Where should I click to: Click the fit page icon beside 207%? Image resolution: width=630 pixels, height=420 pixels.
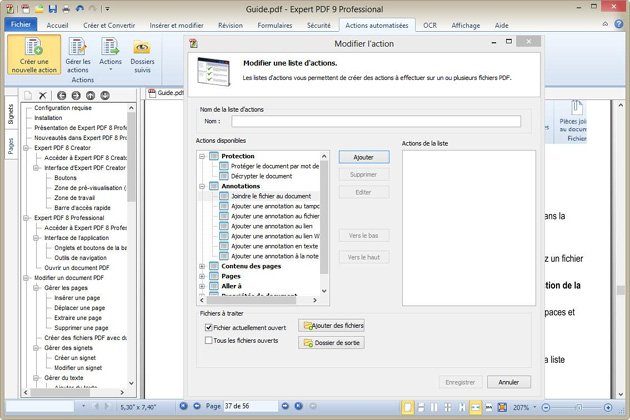(x=502, y=408)
